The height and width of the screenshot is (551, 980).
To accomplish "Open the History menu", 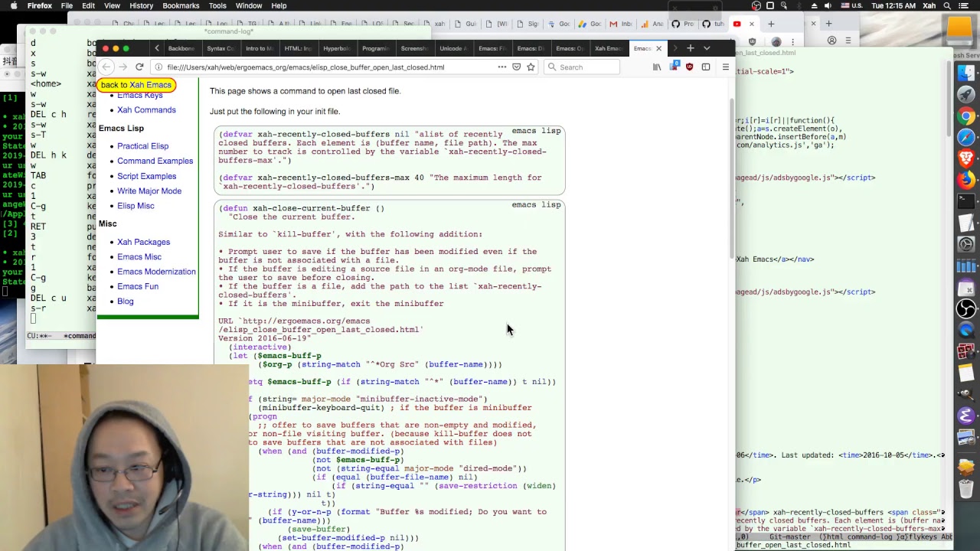I will [141, 6].
